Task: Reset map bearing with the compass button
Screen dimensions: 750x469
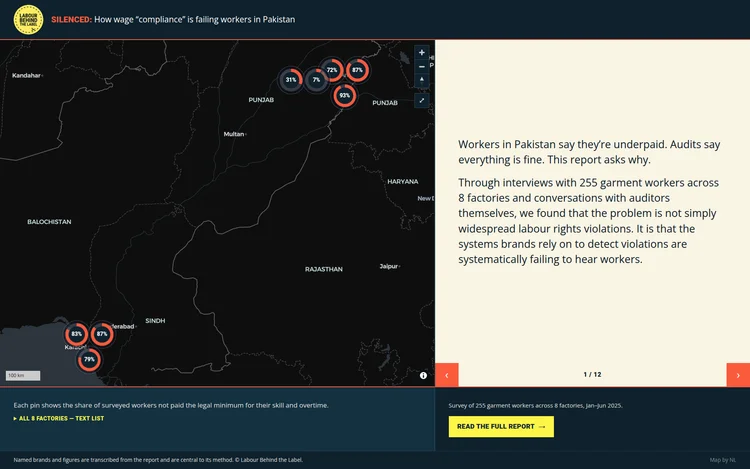Action: tap(421, 79)
